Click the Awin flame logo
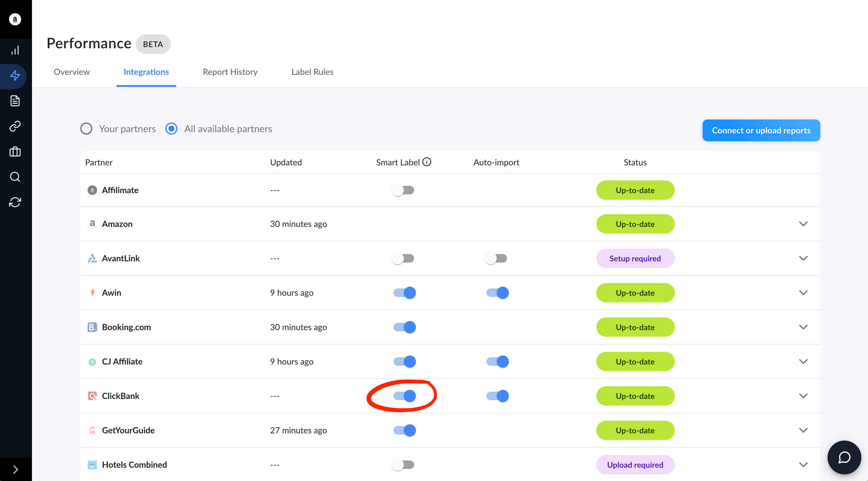Image resolution: width=868 pixels, height=481 pixels. (92, 293)
